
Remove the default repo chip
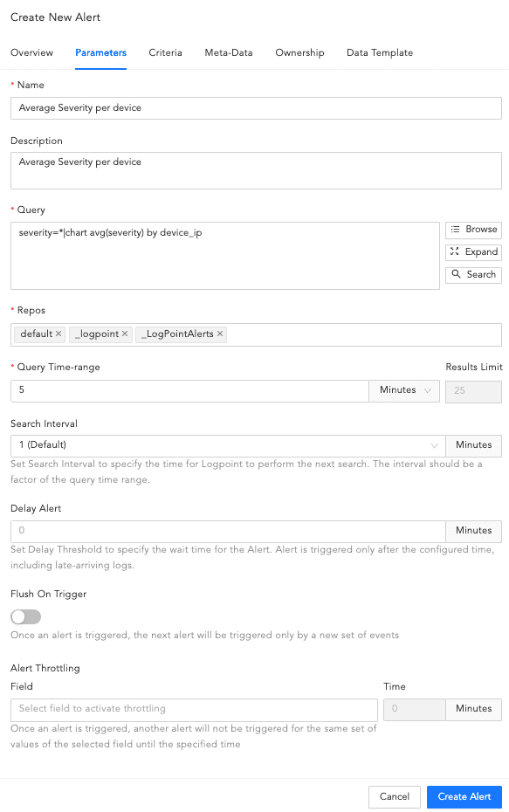pos(56,334)
